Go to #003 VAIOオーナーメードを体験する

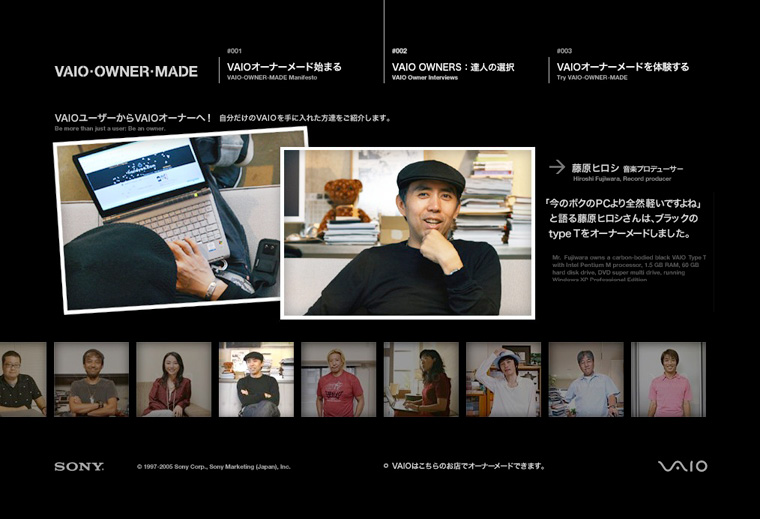coord(622,67)
